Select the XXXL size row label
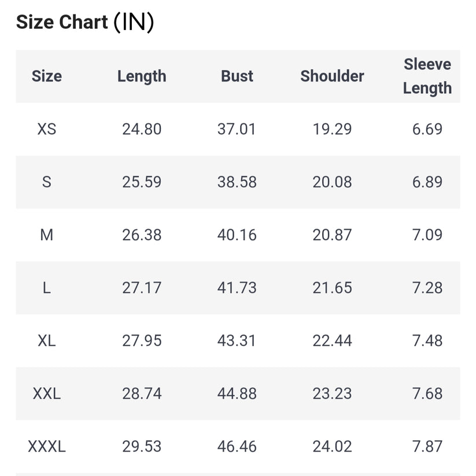 coord(47,447)
